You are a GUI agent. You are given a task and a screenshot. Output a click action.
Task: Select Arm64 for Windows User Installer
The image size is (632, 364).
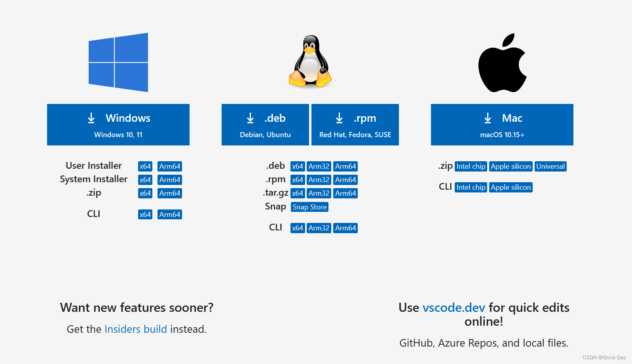(x=170, y=166)
